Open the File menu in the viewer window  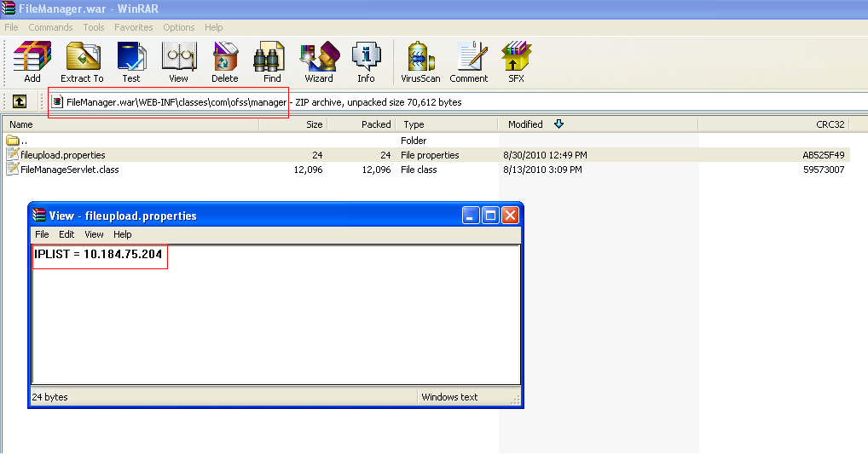(x=42, y=234)
